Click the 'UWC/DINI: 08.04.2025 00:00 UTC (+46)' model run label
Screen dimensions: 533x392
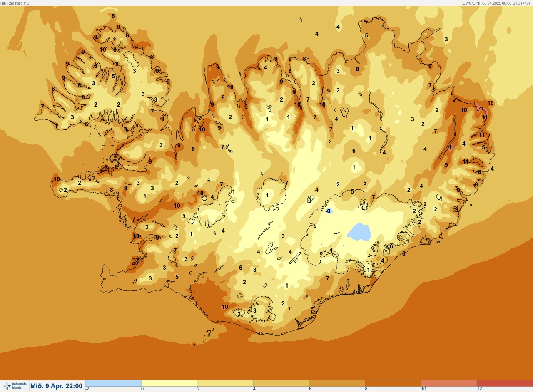pyautogui.click(x=497, y=3)
